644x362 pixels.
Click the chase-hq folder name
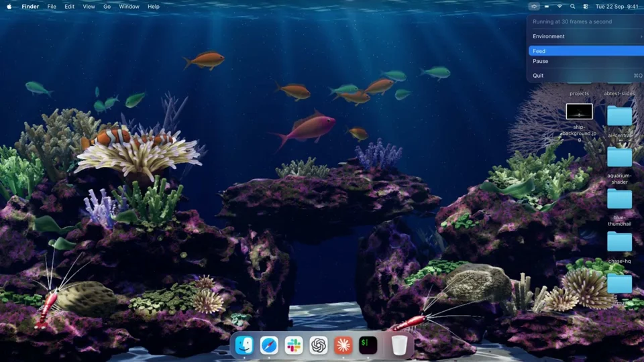(x=619, y=261)
